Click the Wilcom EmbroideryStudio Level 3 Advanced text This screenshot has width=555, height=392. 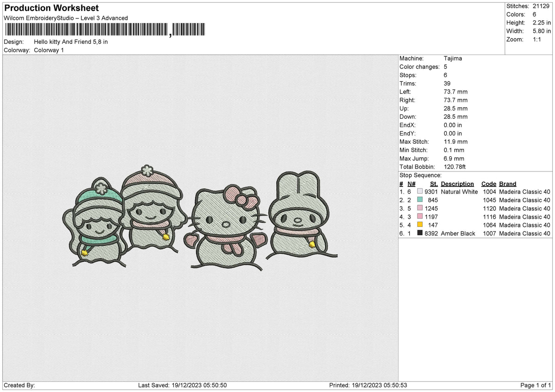(66, 18)
